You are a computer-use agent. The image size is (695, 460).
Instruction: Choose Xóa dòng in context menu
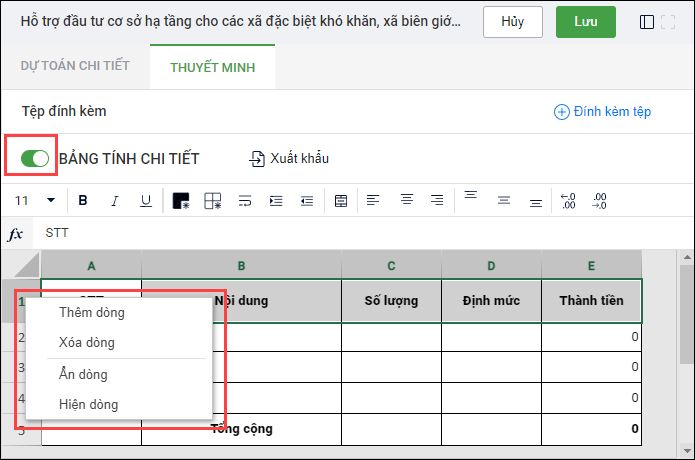87,342
